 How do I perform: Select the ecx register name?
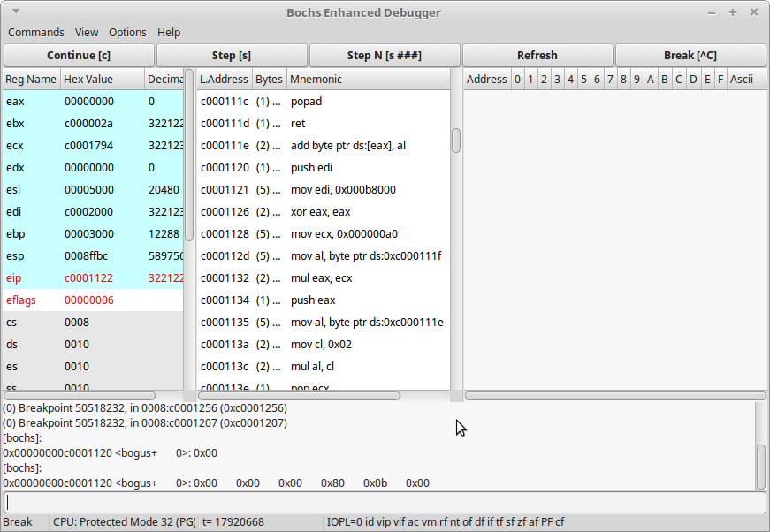pos(15,145)
